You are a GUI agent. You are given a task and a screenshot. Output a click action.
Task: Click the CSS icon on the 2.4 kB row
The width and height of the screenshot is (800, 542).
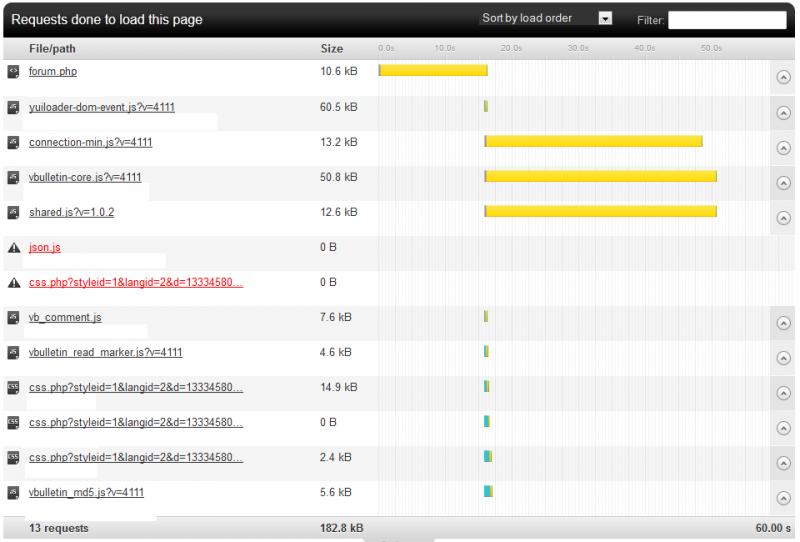tap(13, 457)
